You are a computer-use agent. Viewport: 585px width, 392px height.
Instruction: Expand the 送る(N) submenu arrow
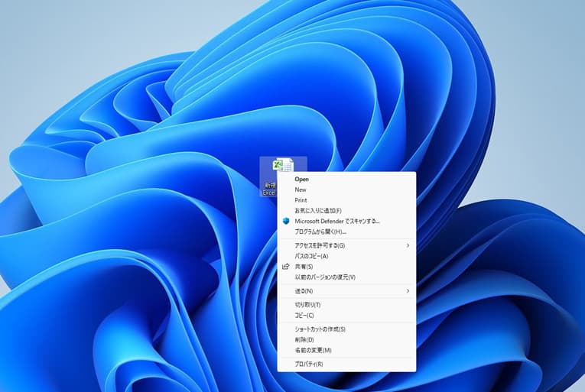pyautogui.click(x=408, y=291)
